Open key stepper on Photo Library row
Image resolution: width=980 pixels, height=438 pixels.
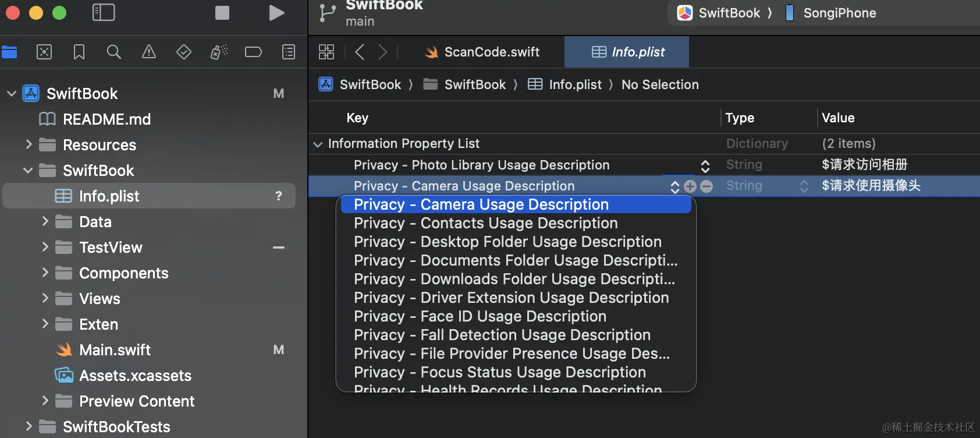705,167
